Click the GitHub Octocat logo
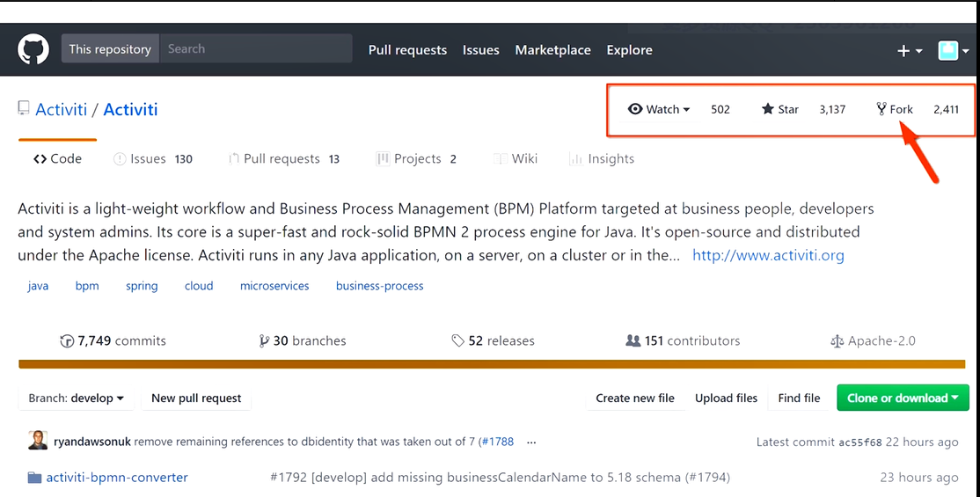The width and height of the screenshot is (980, 497). point(33,49)
